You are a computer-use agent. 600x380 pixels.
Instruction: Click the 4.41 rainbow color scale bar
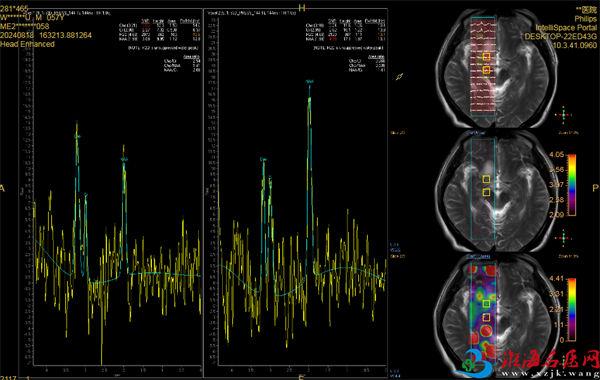click(x=572, y=310)
